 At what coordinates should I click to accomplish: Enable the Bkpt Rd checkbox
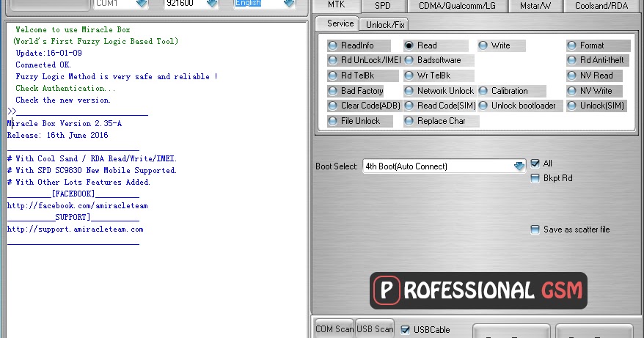pos(535,178)
